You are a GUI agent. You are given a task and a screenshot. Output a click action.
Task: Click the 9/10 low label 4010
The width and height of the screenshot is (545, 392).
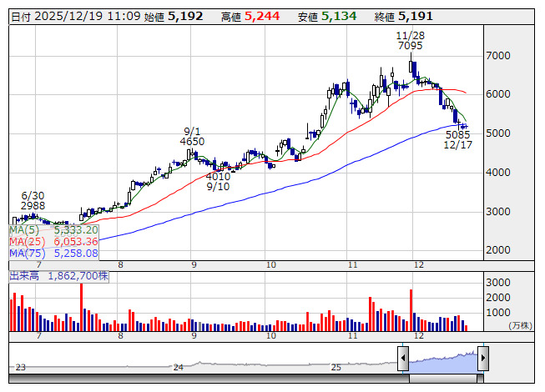[218, 176]
